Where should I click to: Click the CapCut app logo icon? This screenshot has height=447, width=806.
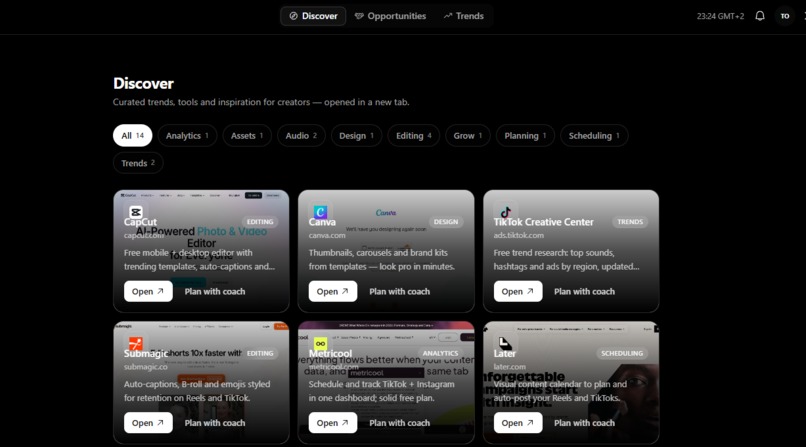point(136,212)
